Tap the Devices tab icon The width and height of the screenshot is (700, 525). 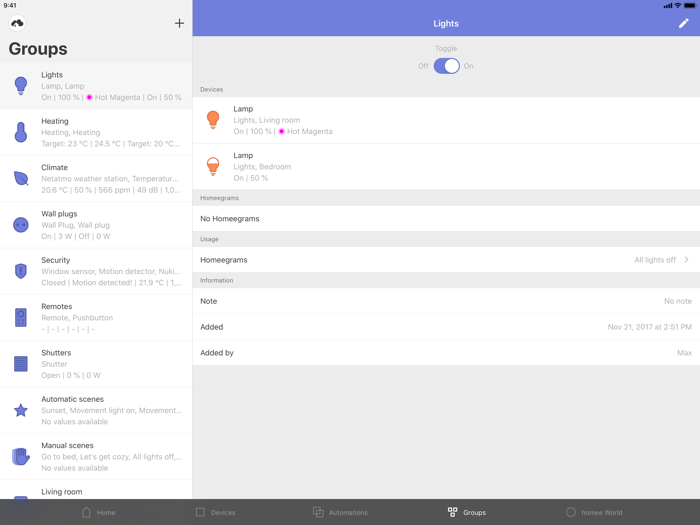pos(200,512)
